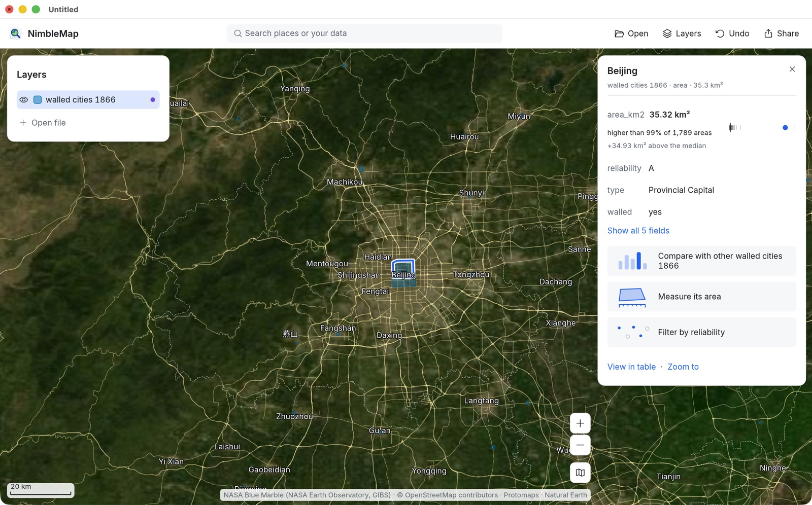Click the Yanqing map label

coord(295,89)
